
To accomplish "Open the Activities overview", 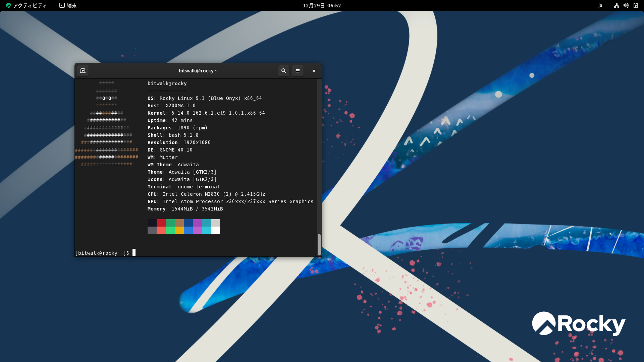I will pos(26,5).
